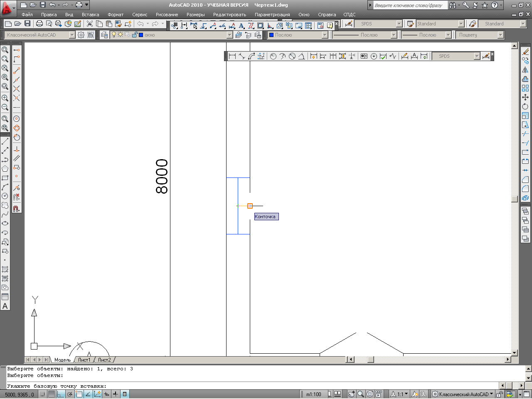
Task: Click the New drawing icon in toolbar
Action: pyautogui.click(x=8, y=24)
